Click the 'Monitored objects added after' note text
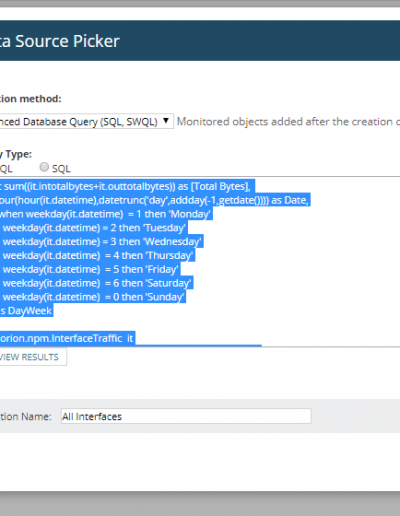400x516 pixels. coord(288,122)
